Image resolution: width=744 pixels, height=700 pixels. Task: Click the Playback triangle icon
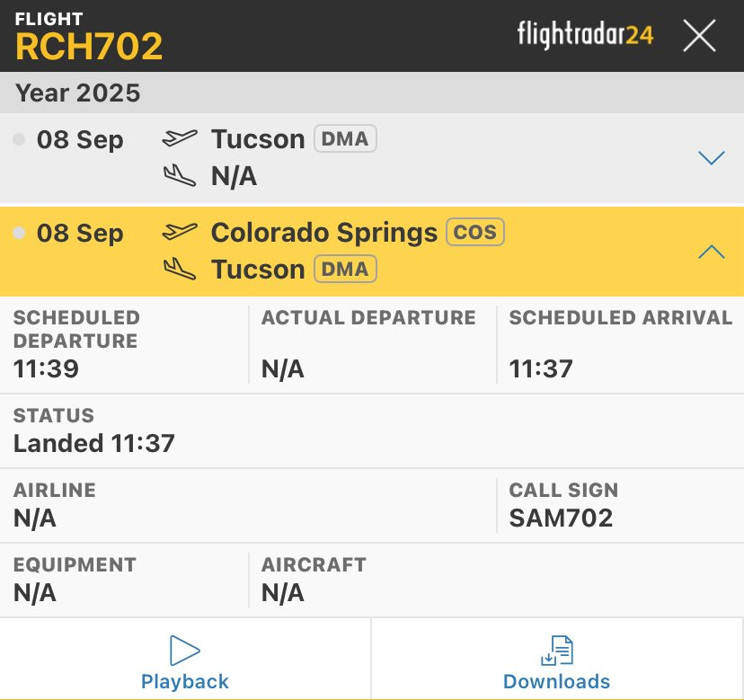point(184,651)
